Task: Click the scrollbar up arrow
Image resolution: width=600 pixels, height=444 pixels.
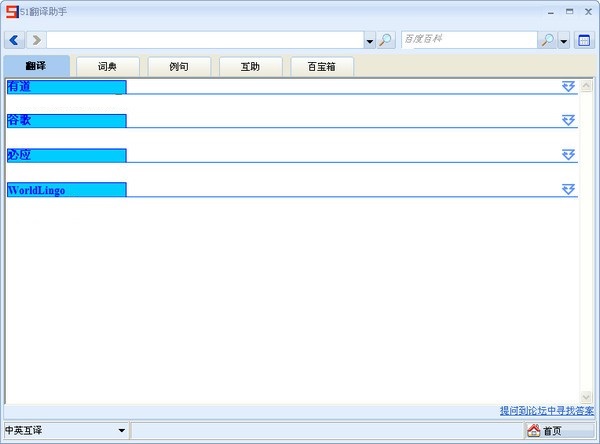Action: click(586, 86)
